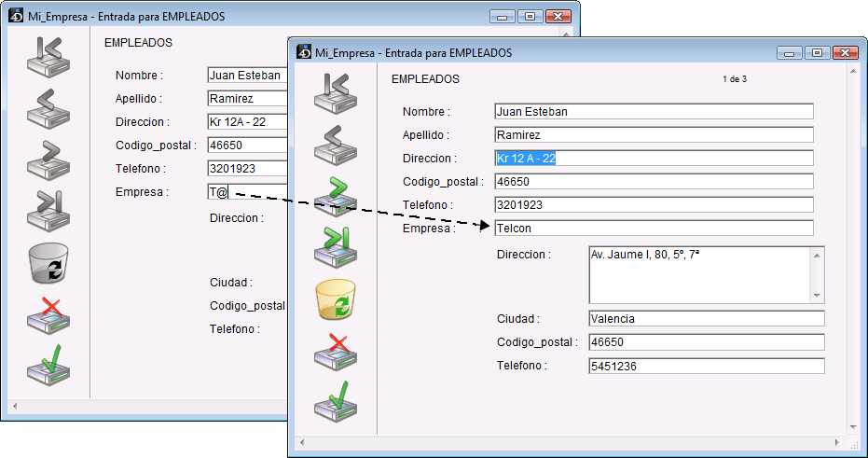Click green check accept icon in back window
868x458 pixels.
click(48, 366)
